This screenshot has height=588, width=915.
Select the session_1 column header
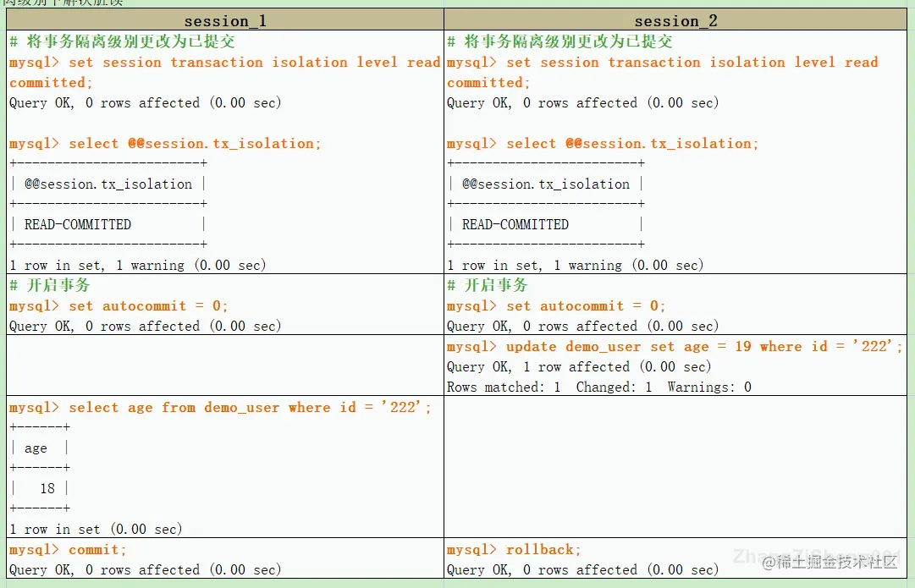coord(224,19)
